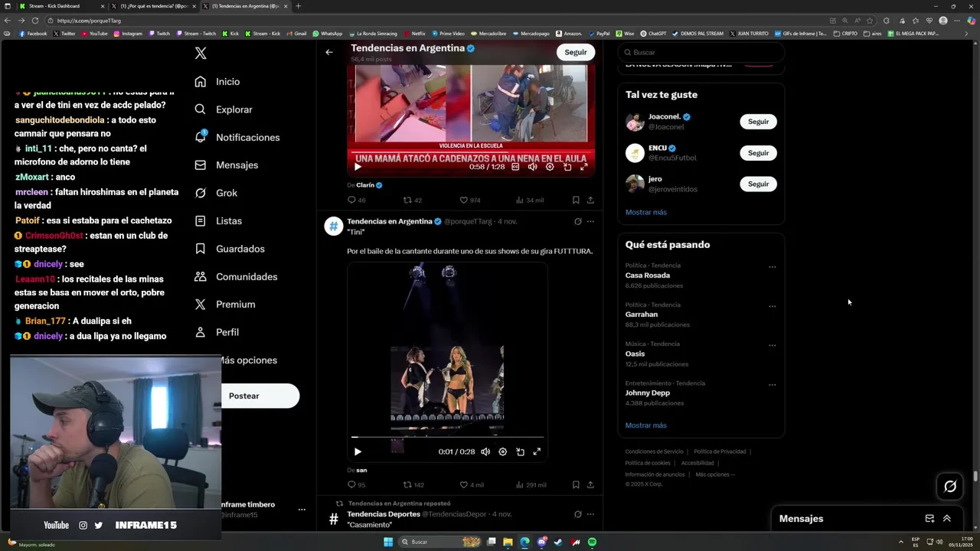Open Grok in the sidebar
This screenshot has width=980, height=551.
pyautogui.click(x=216, y=193)
